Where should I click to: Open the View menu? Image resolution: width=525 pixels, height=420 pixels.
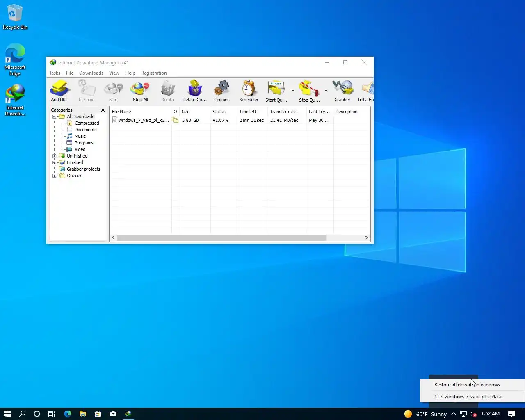tap(114, 73)
